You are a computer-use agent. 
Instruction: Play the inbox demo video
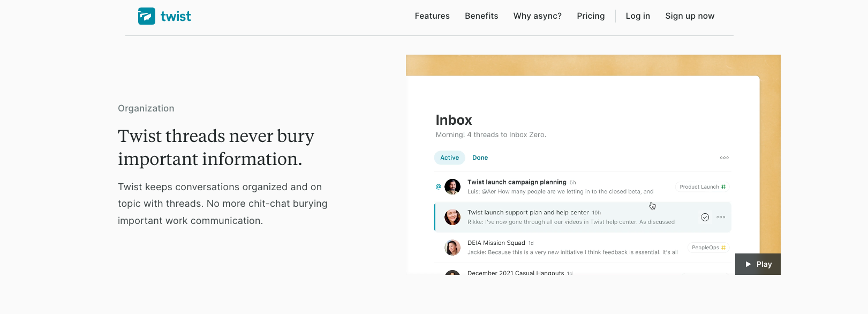click(x=758, y=264)
